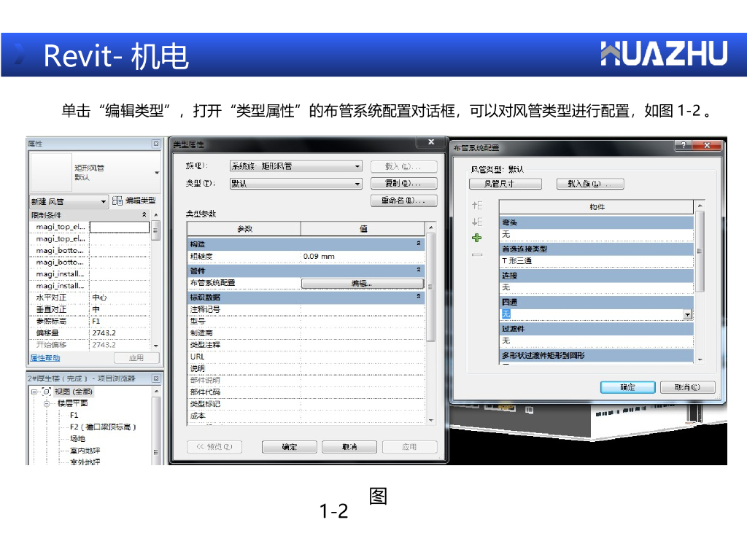Screen dimensions: 747x560
Task: Click the 矩形风管 type preview thumbnail
Action: coord(51,172)
